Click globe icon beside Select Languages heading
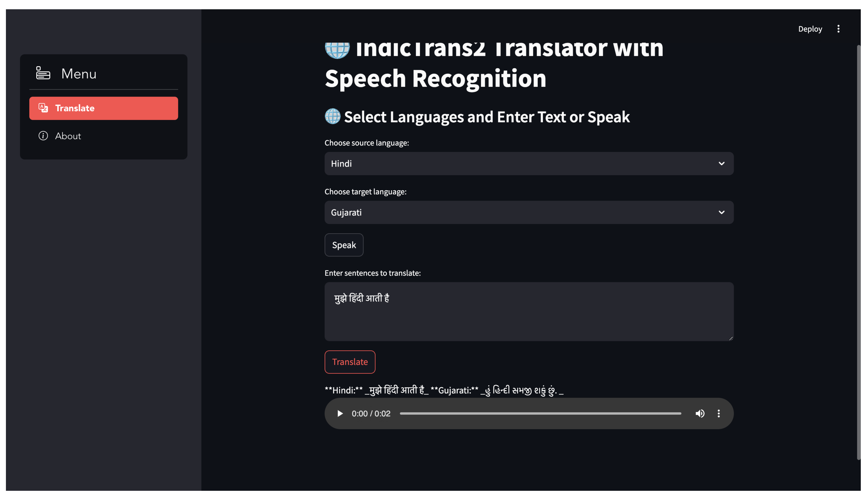 point(333,117)
